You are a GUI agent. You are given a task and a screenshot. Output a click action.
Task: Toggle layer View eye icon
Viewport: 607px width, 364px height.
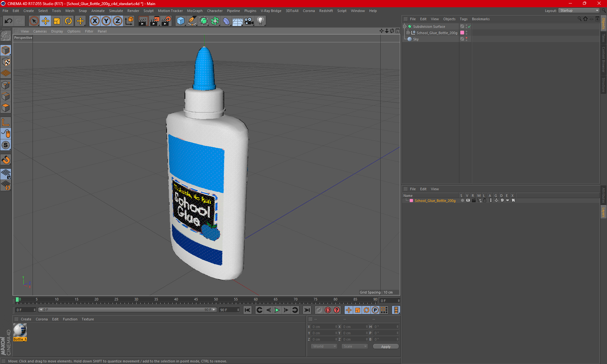[468, 200]
